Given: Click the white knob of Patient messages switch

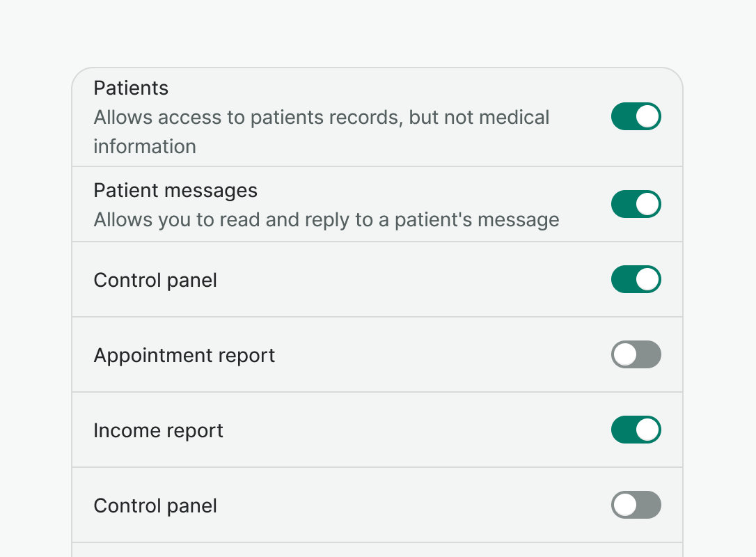Looking at the screenshot, I should pos(647,205).
